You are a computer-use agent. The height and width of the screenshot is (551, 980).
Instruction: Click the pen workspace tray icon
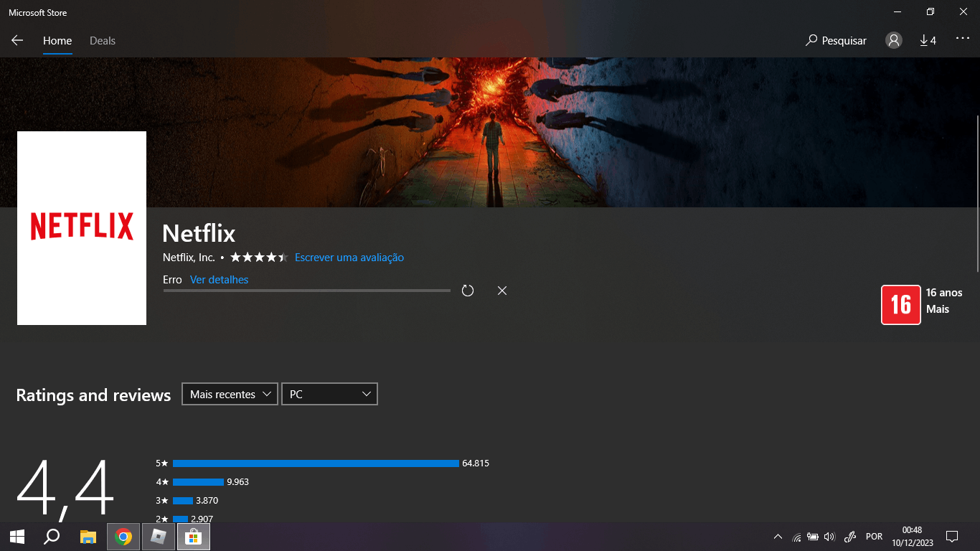(x=851, y=537)
